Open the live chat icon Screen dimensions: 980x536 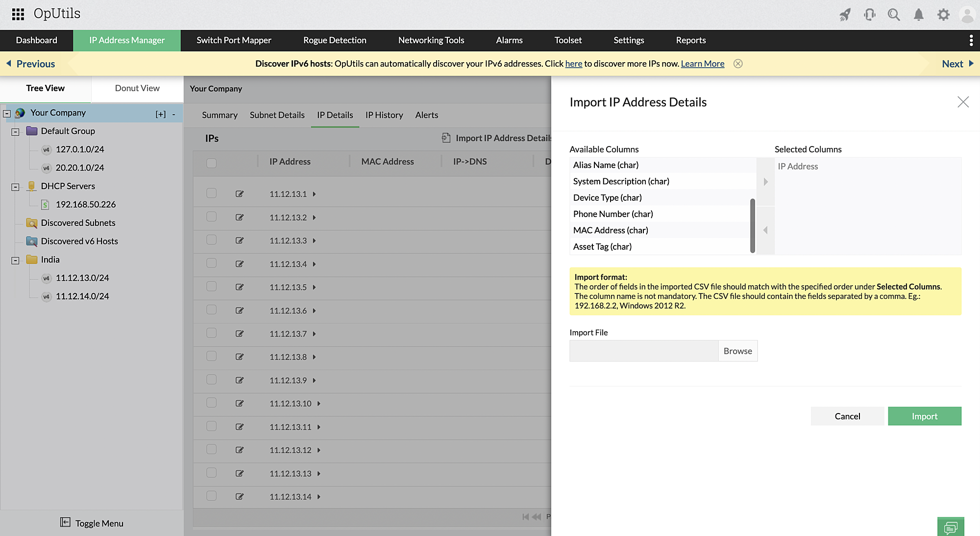950,527
